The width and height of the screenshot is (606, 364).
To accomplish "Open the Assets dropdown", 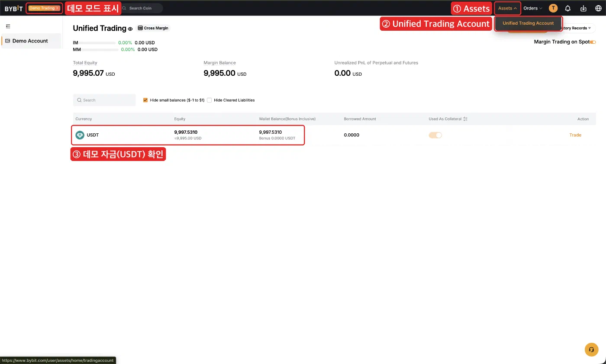I will pyautogui.click(x=507, y=8).
